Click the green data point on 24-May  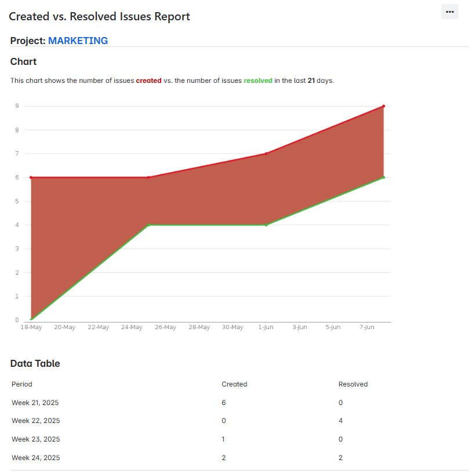click(x=148, y=225)
